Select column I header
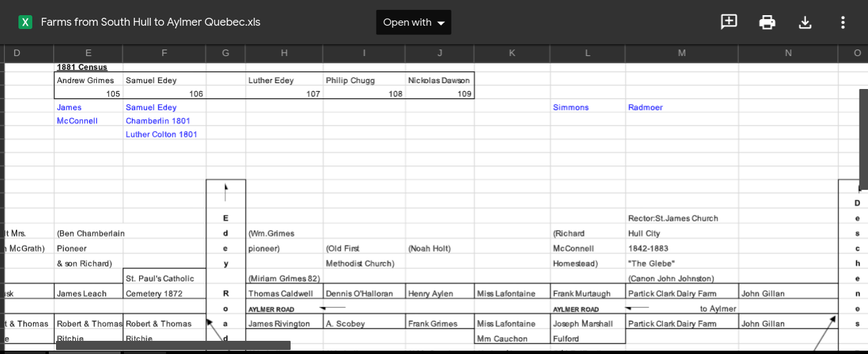This screenshot has height=354, width=868. point(364,53)
